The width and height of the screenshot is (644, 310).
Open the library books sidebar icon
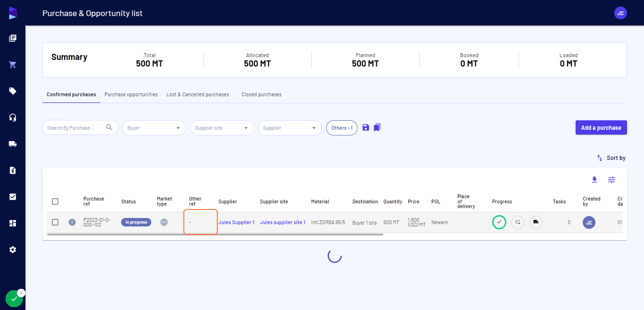(13, 38)
